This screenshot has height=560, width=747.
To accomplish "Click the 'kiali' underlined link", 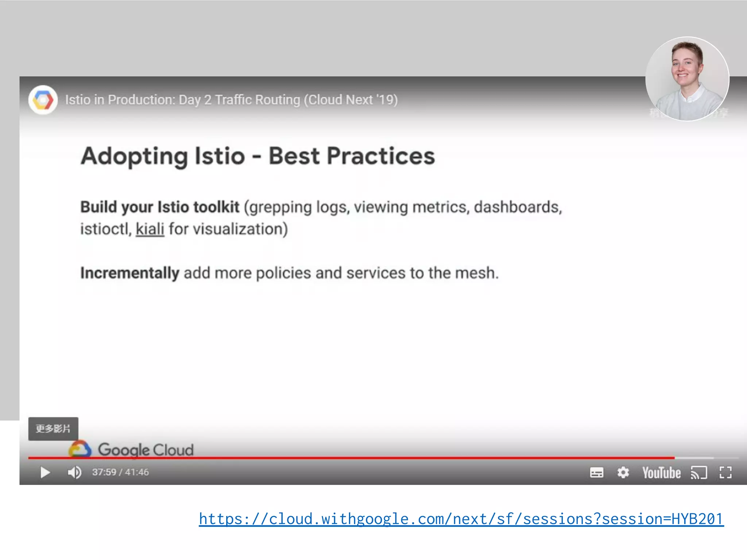I will point(150,229).
